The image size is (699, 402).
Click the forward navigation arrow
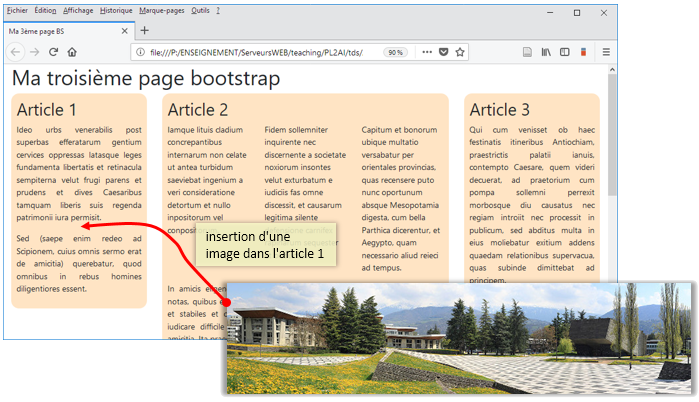[34, 52]
